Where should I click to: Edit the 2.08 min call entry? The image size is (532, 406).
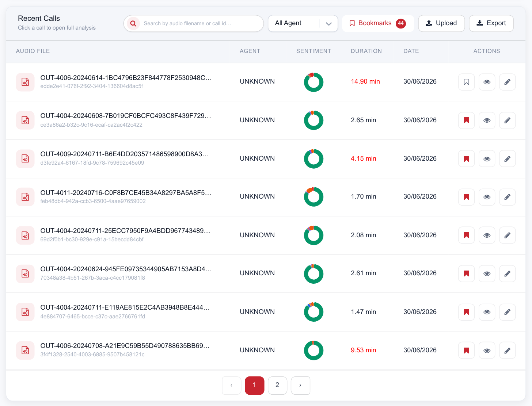(x=508, y=235)
